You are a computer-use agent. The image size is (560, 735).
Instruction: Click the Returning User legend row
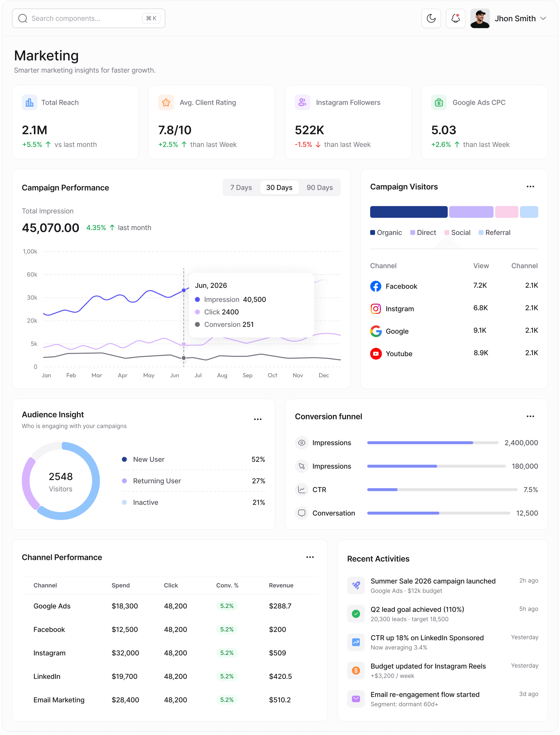click(x=193, y=481)
